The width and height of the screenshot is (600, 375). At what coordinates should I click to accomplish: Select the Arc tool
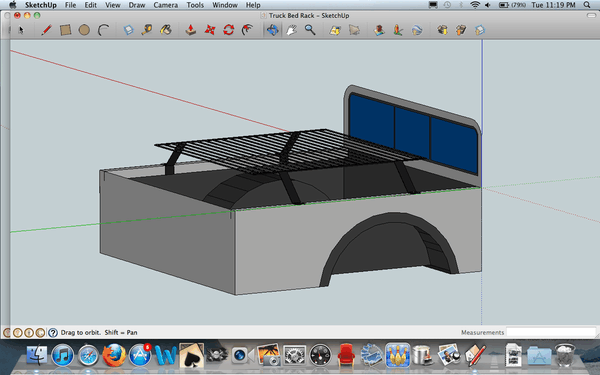click(103, 30)
